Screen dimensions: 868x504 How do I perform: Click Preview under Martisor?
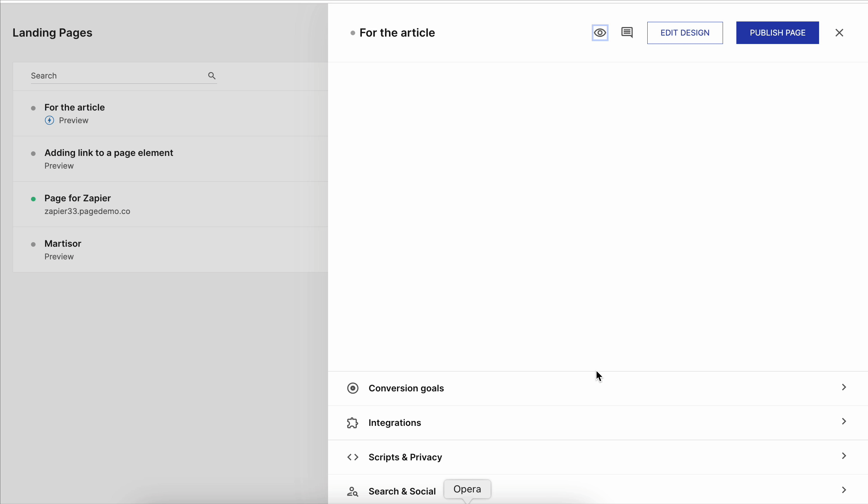59,257
